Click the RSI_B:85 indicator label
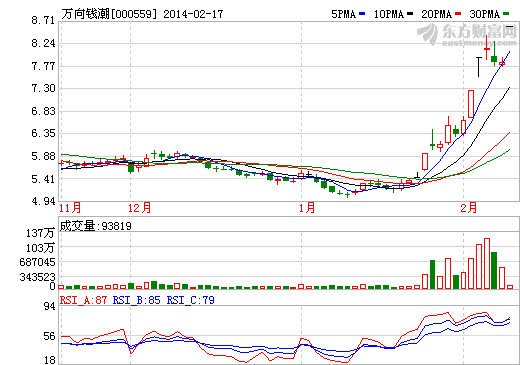The image size is (520, 365). click(137, 300)
